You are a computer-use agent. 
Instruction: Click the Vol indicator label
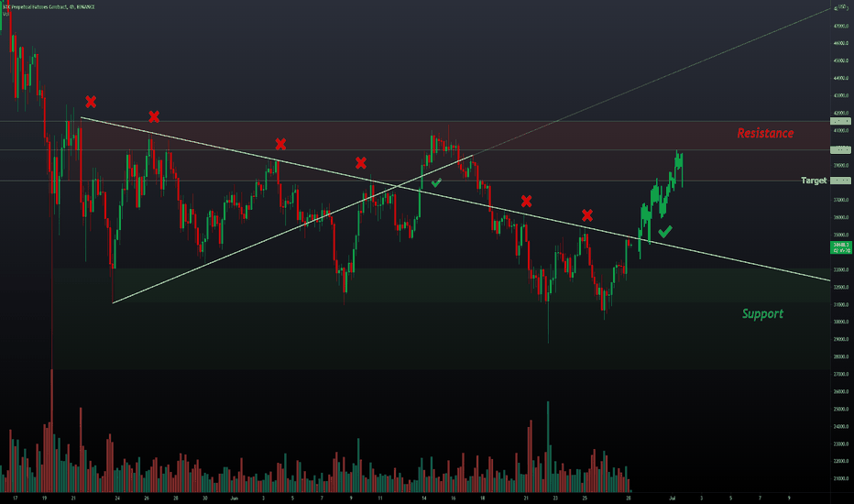pyautogui.click(x=5, y=14)
